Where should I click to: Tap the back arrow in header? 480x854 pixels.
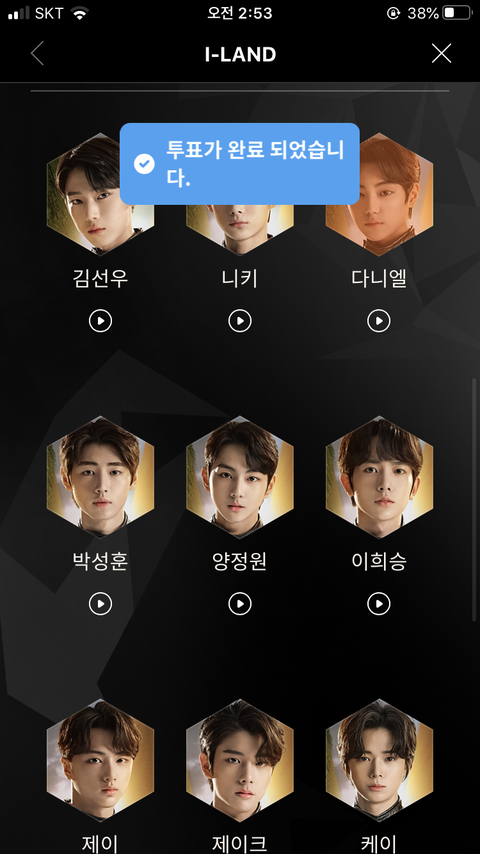(37, 54)
